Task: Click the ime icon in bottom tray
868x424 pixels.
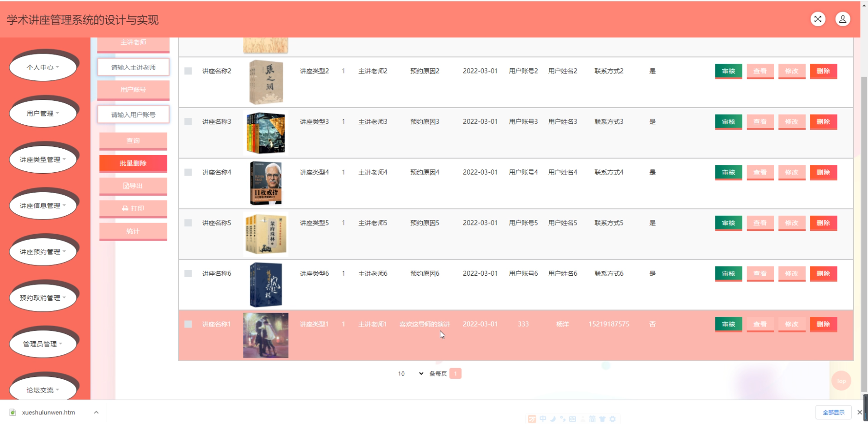Action: click(532, 419)
